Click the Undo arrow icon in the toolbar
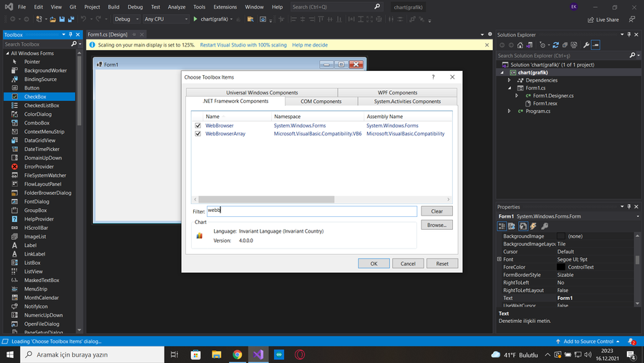 pos(84,19)
